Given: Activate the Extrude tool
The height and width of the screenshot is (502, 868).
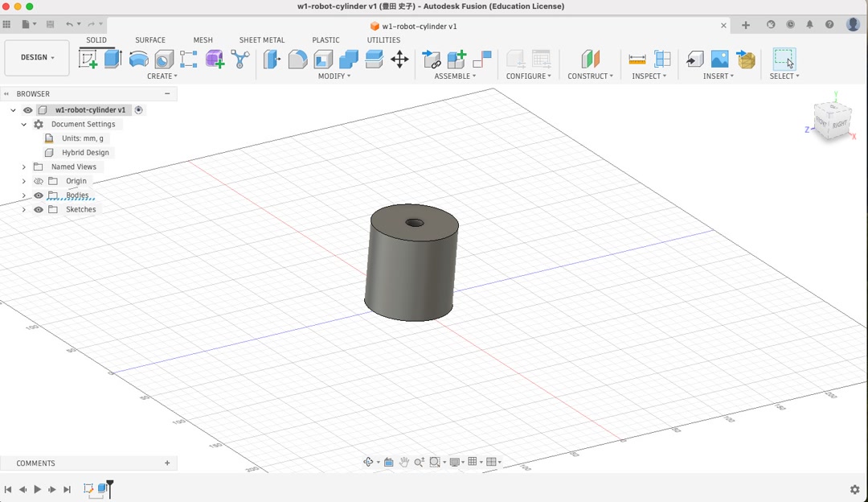Looking at the screenshot, I should [x=110, y=58].
